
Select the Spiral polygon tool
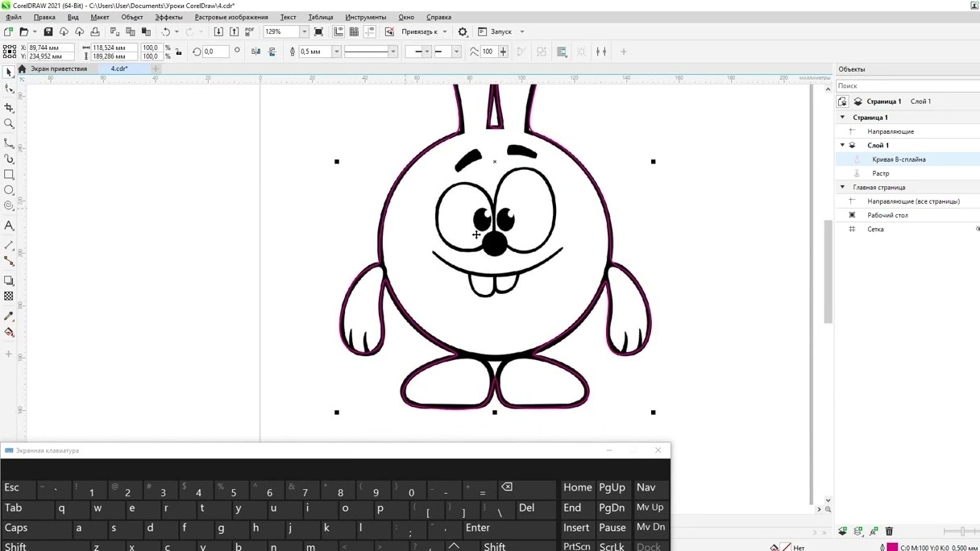point(9,206)
